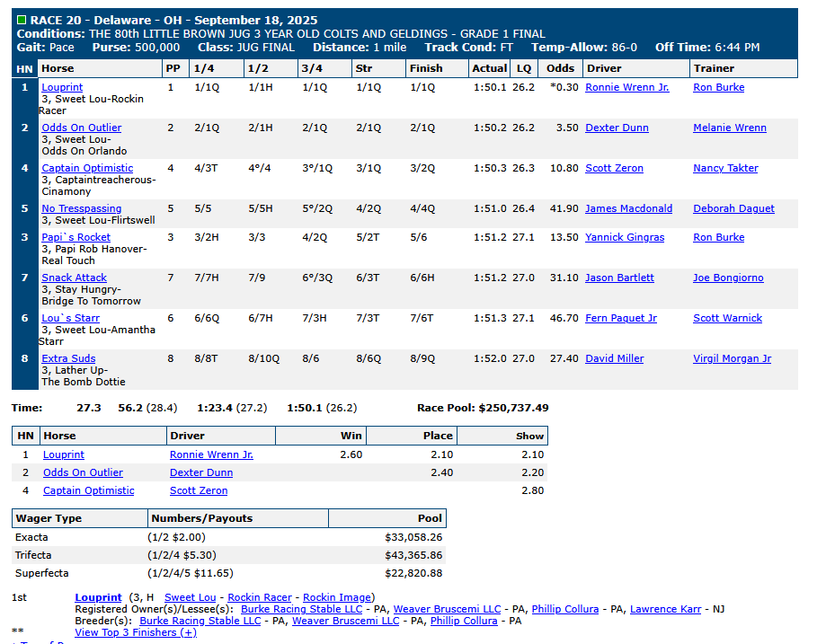Open the Sweet Lou sire link
This screenshot has width=826, height=644.
[x=190, y=597]
